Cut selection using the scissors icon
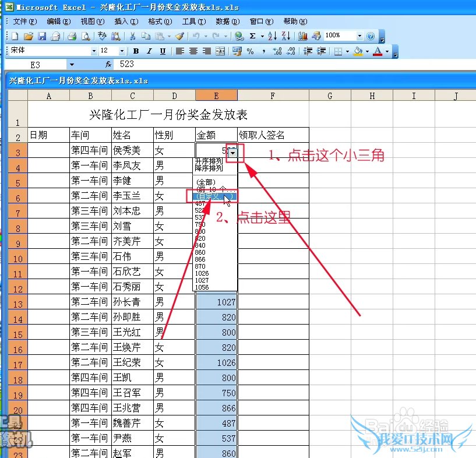This screenshot has height=458, width=476. (x=132, y=37)
